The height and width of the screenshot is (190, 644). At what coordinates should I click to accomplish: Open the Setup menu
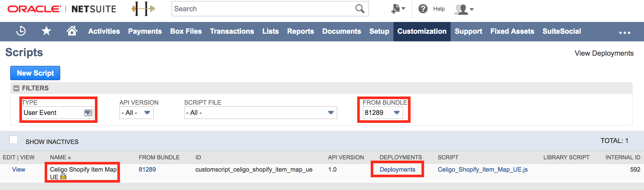(x=379, y=31)
